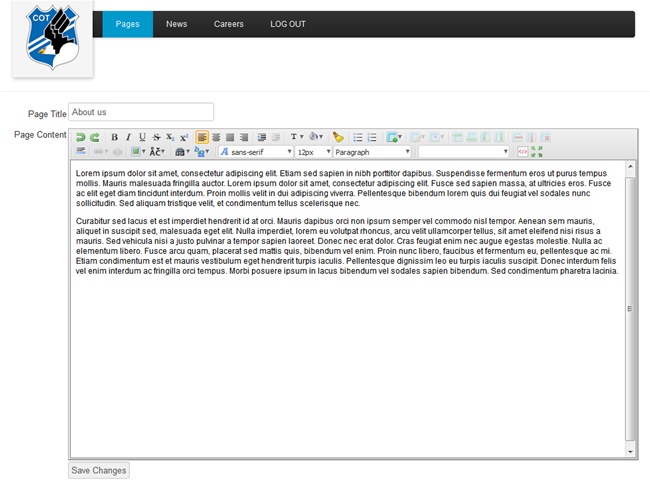Click LOG OUT in navigation bar
Image resolution: width=650 pixels, height=497 pixels.
(288, 24)
